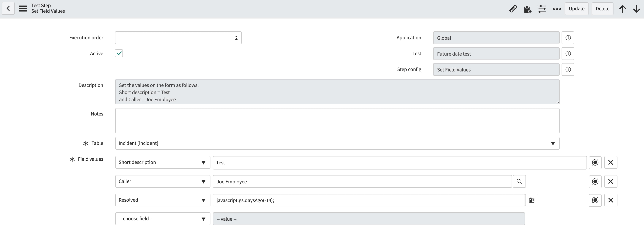The width and height of the screenshot is (644, 233).
Task: Click the Description text area
Action: [337, 92]
